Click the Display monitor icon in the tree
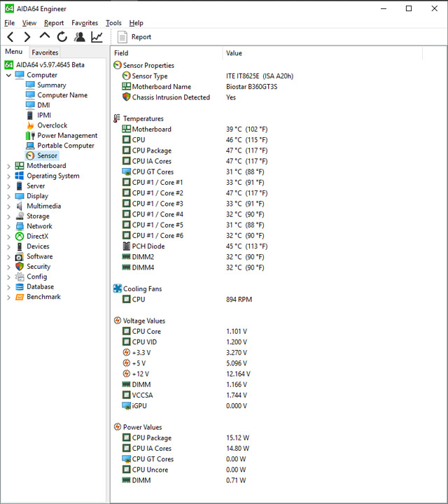The height and width of the screenshot is (504, 448). click(x=20, y=196)
